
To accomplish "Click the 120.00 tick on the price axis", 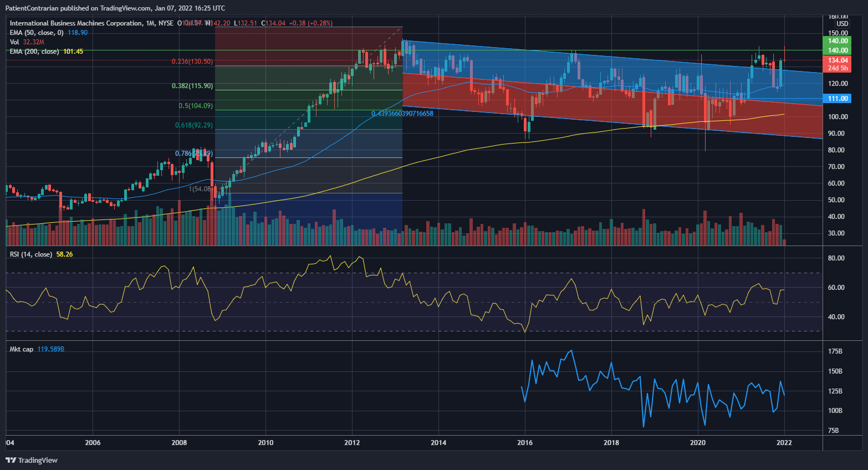I will pyautogui.click(x=838, y=84).
